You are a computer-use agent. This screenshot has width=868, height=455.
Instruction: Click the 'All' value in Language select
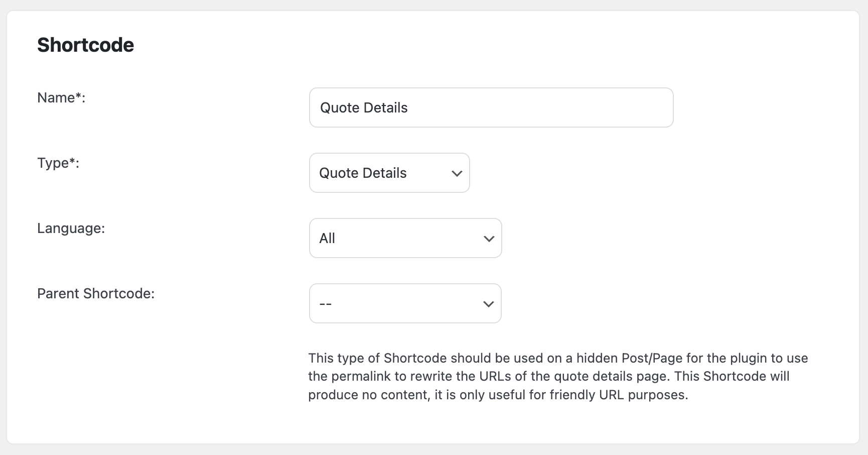[x=327, y=238]
